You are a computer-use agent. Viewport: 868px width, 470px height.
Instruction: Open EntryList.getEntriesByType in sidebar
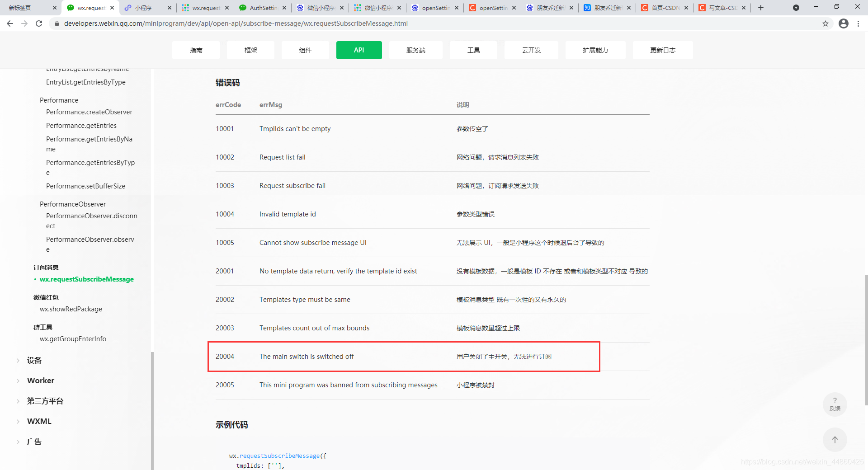[85, 82]
